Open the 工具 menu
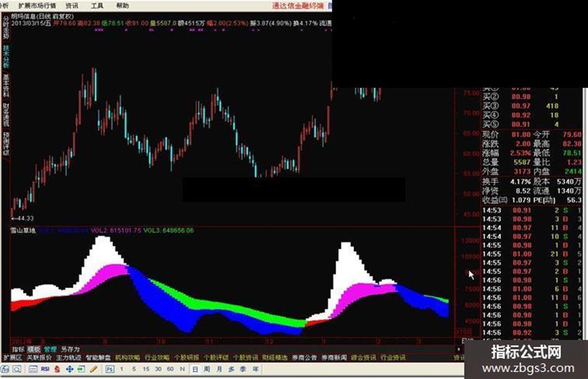 click(x=97, y=6)
